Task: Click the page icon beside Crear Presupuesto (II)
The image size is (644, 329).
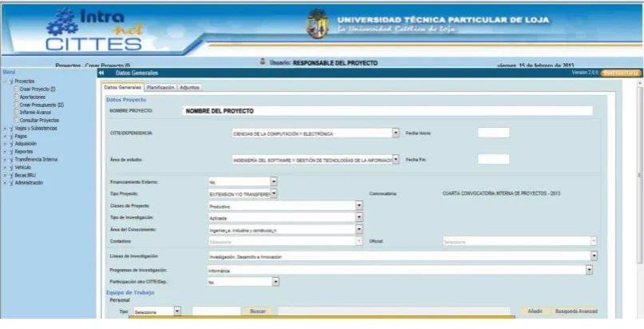Action: pos(17,105)
